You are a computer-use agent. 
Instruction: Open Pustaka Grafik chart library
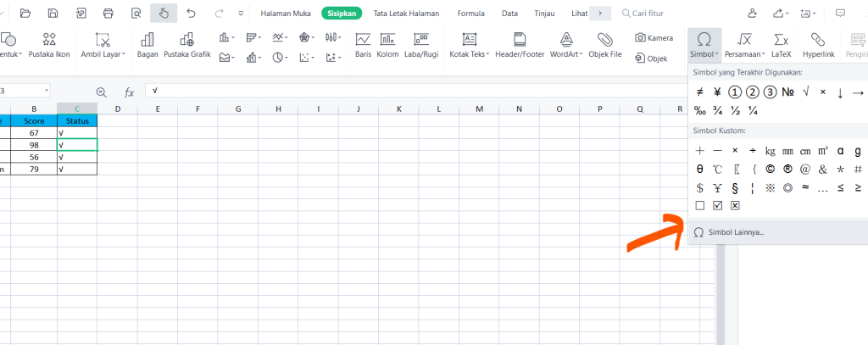(187, 44)
